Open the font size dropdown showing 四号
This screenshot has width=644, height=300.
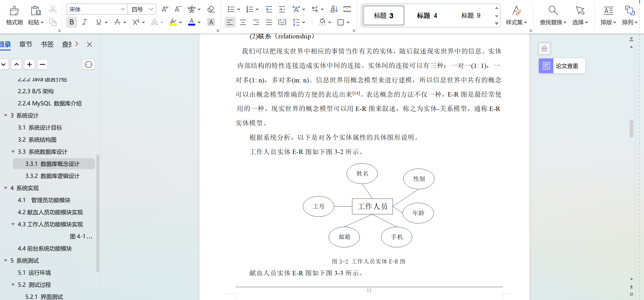point(151,10)
